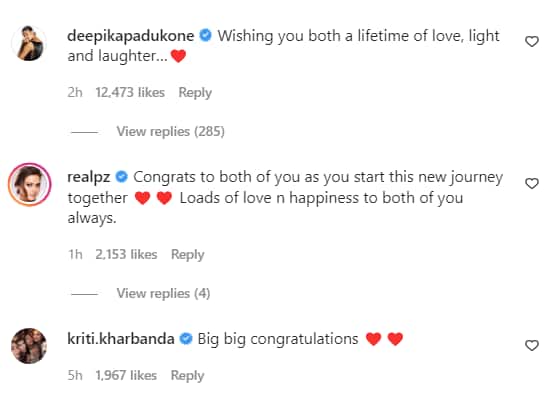
Task: View the 12,473 likes list
Action: [x=130, y=93]
